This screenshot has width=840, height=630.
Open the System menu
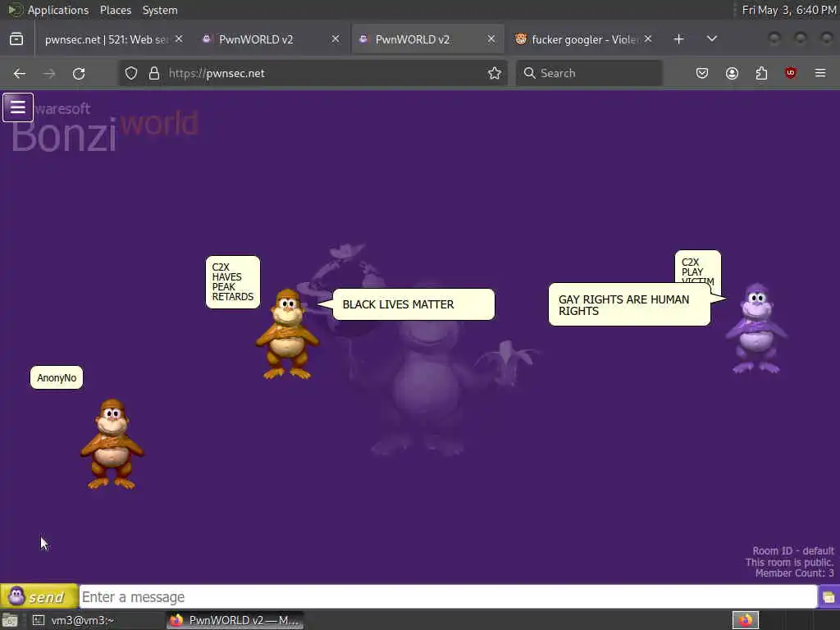[x=160, y=10]
